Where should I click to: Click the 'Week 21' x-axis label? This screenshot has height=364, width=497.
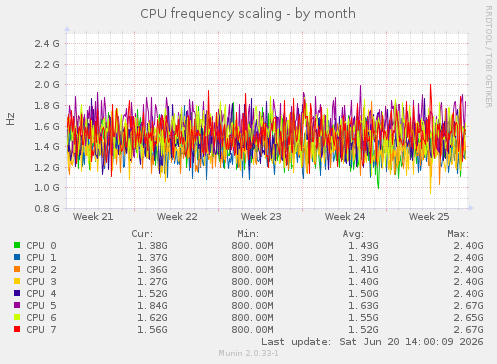[x=93, y=217]
